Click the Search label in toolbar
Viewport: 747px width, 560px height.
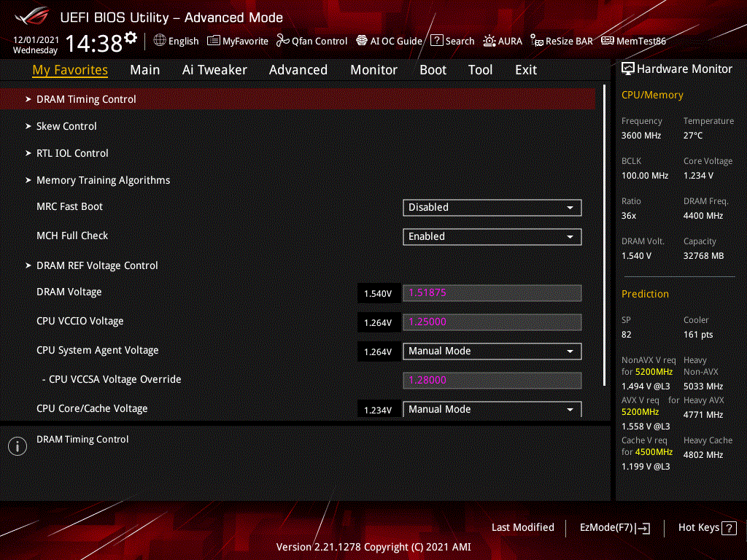(460, 41)
